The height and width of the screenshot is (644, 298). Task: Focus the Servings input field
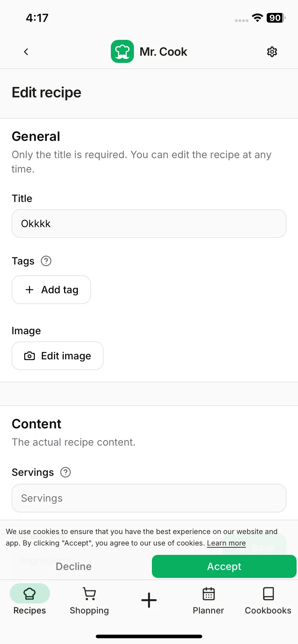(x=149, y=498)
